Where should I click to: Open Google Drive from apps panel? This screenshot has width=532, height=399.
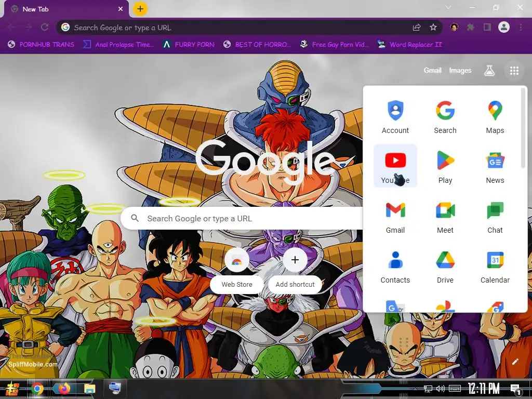coord(445,265)
